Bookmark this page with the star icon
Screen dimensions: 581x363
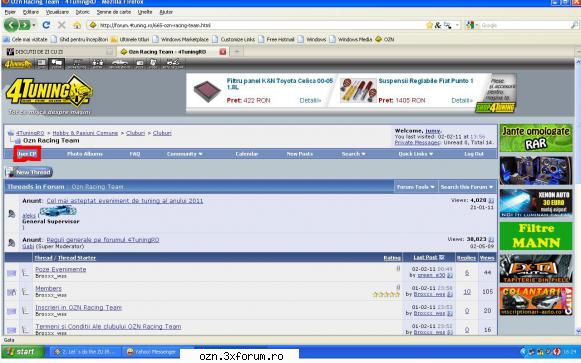[x=429, y=25]
